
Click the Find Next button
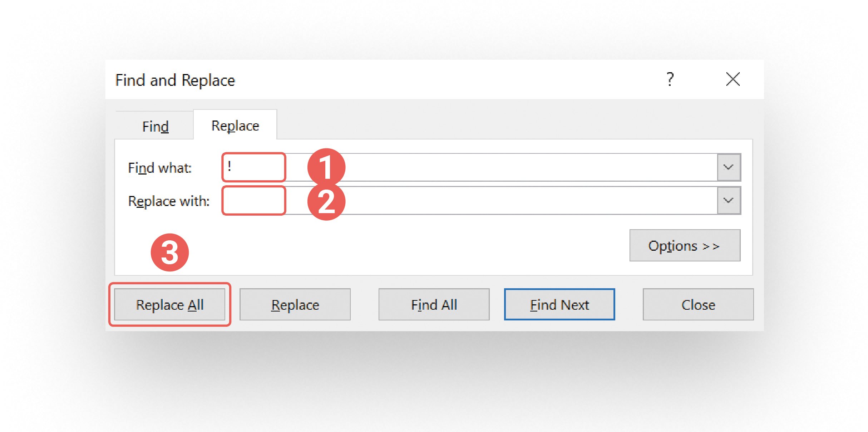pos(559,305)
